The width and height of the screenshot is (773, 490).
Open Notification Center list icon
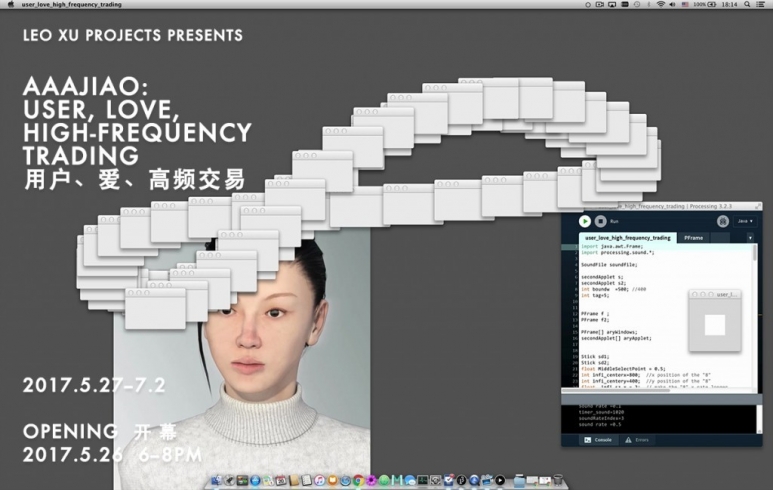[762, 5]
